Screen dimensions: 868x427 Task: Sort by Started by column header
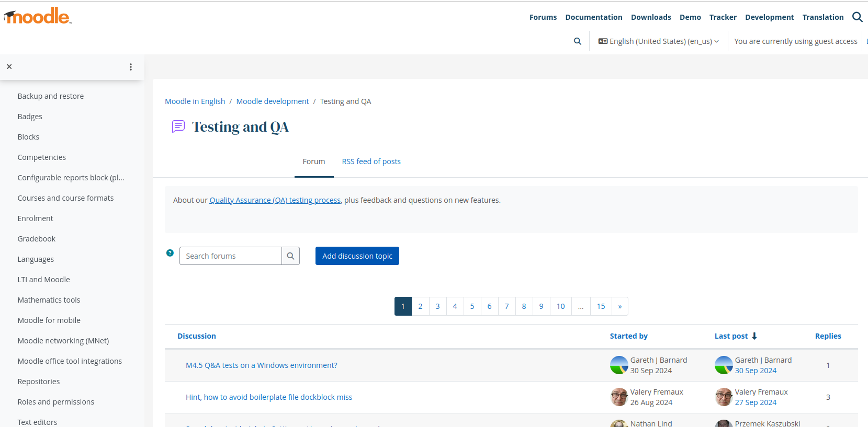pos(629,336)
